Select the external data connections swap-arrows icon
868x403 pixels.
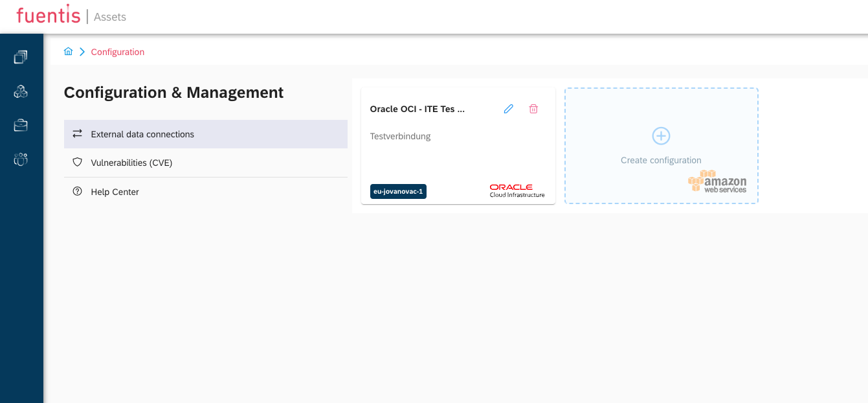tap(78, 134)
